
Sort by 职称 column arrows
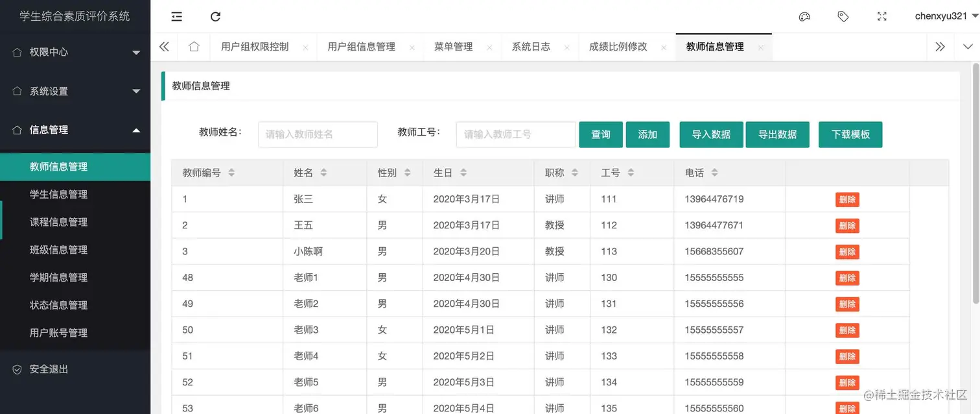[574, 173]
